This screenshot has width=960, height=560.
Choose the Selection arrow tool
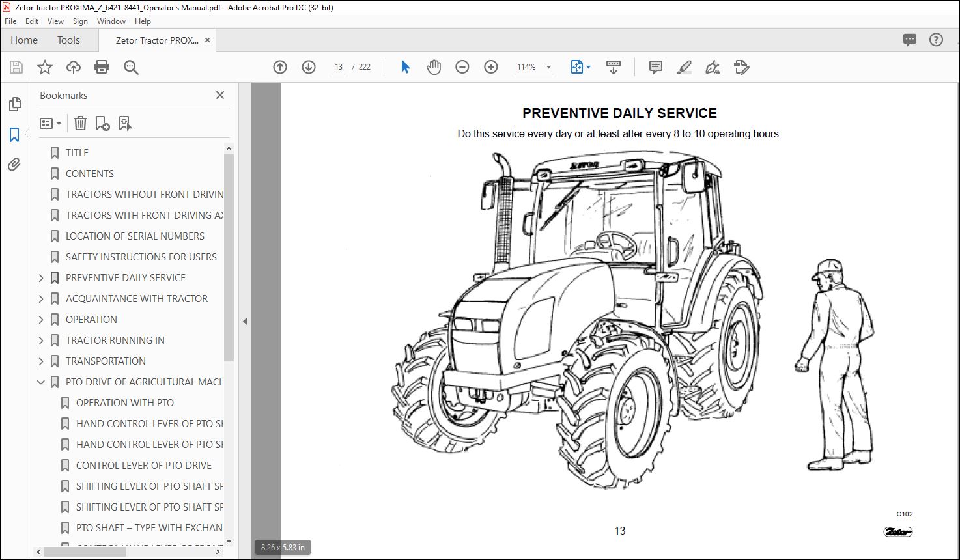405,67
